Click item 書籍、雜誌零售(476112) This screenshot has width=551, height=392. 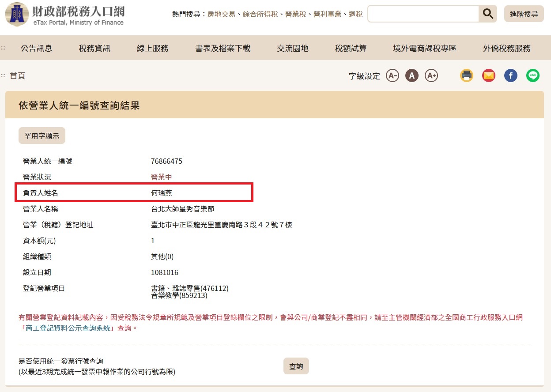[x=189, y=288]
